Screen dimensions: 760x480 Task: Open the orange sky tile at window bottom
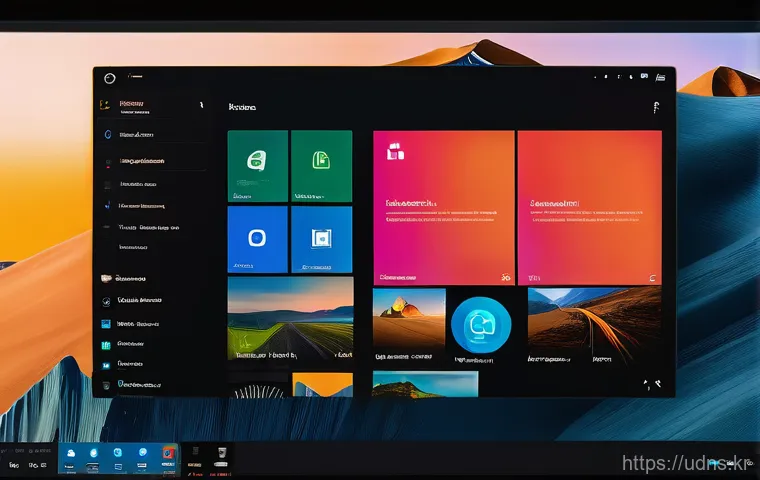click(322, 385)
